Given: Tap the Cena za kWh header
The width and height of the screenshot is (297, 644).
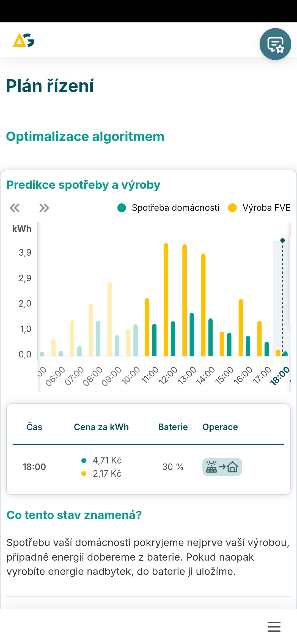Looking at the screenshot, I should click(x=101, y=427).
